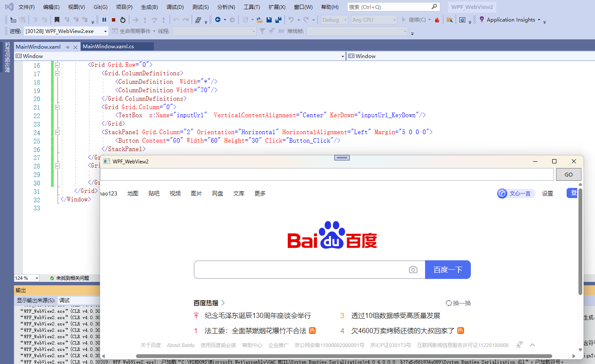The height and width of the screenshot is (364, 595).
Task: Click the Hot Reload flame icon
Action: pyautogui.click(x=437, y=20)
